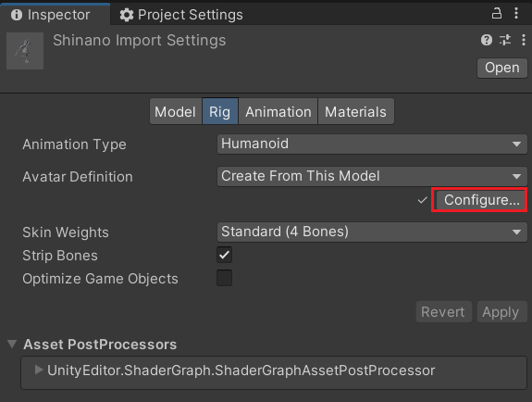Lock the Inspector with the padlock icon
Screen dimensions: 532x402
coord(496,14)
